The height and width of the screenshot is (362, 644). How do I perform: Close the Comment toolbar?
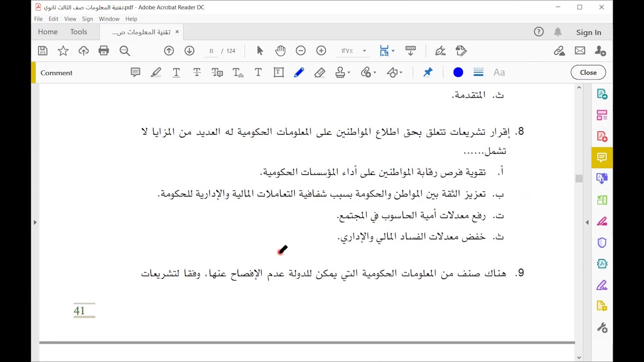[588, 72]
